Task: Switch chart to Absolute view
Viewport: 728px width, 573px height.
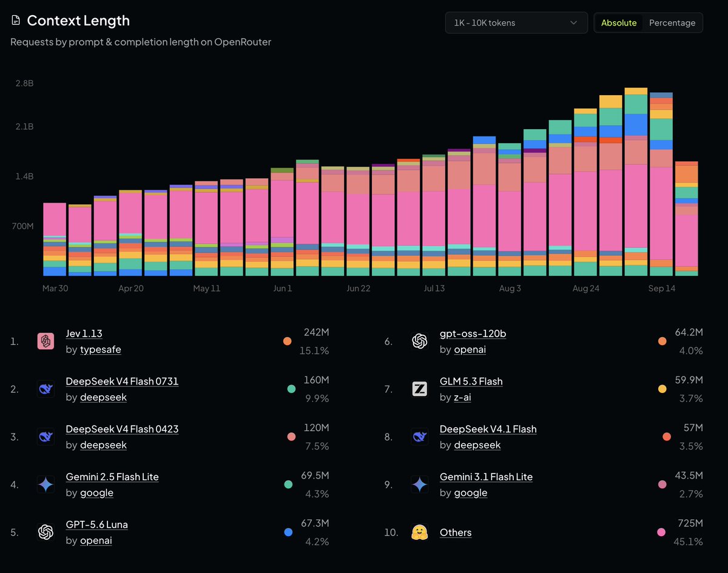Action: tap(619, 22)
